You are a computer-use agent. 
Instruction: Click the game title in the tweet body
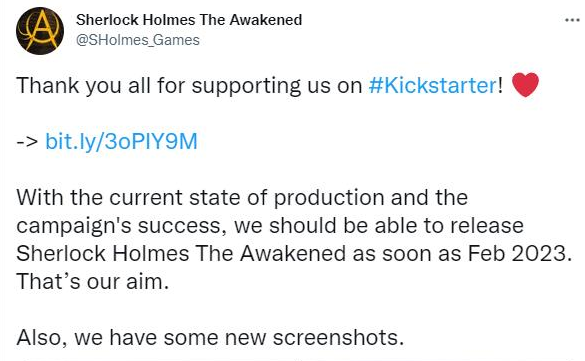click(x=181, y=254)
